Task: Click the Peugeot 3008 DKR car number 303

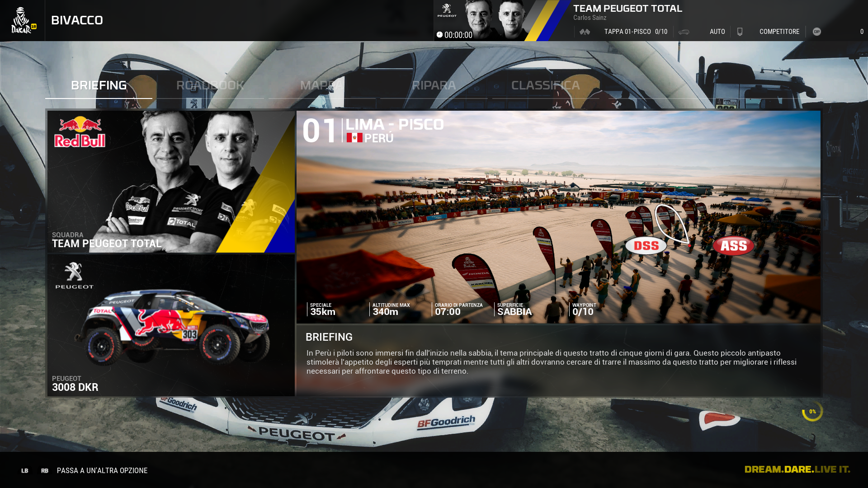Action: pyautogui.click(x=190, y=334)
